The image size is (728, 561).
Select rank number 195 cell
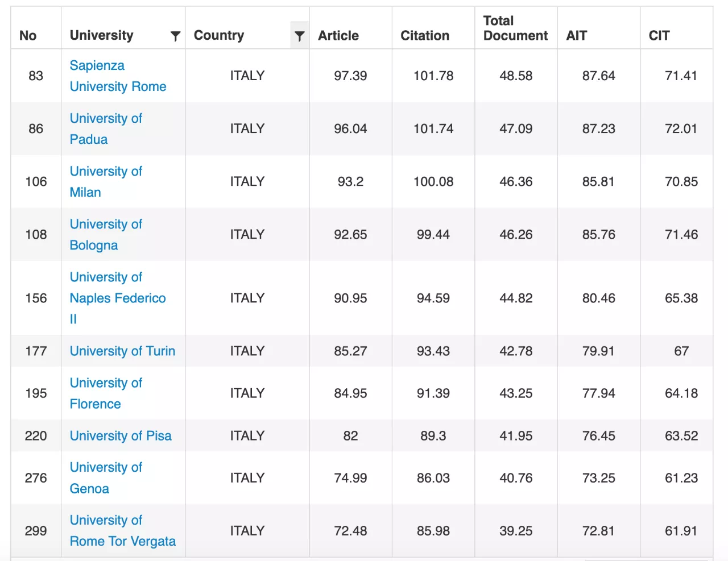tap(36, 393)
